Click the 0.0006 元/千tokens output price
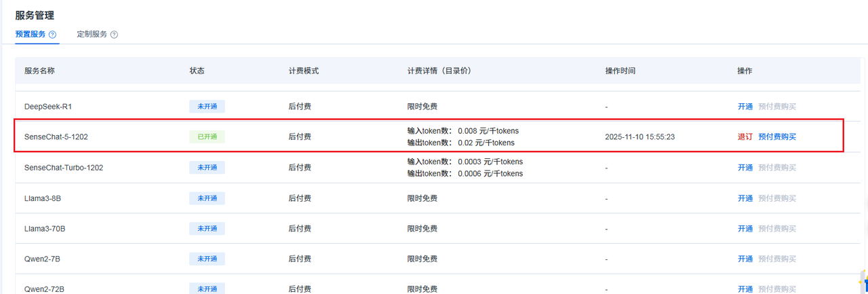This screenshot has height=294, width=868. click(x=490, y=174)
